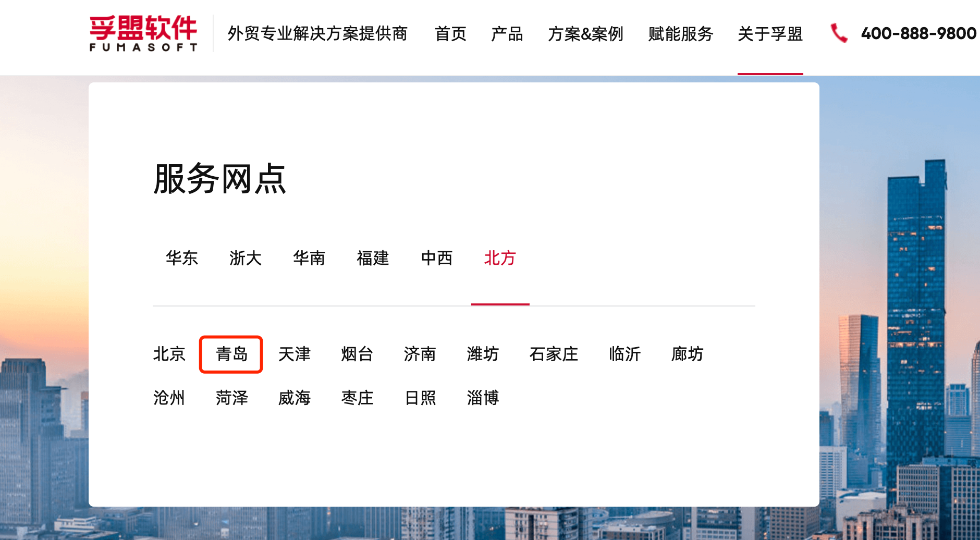Image resolution: width=980 pixels, height=540 pixels.
Task: Click the highlighted 青岛 city link
Action: [x=231, y=354]
